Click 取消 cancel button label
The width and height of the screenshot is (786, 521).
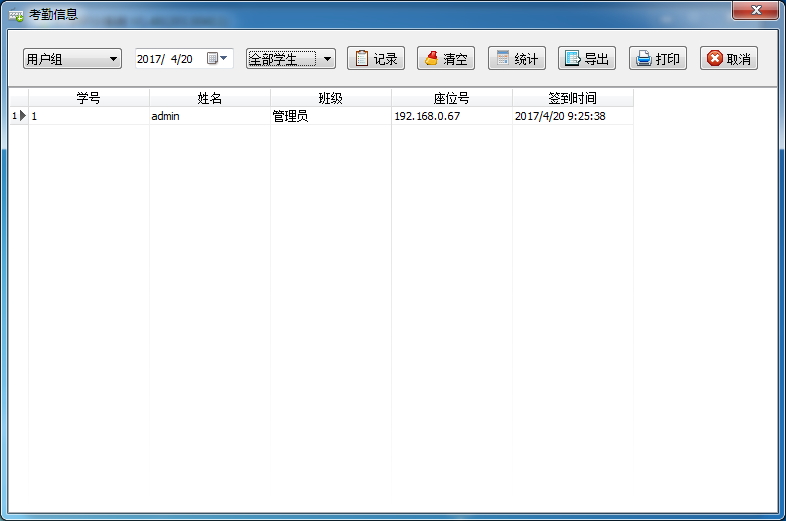tap(738, 59)
